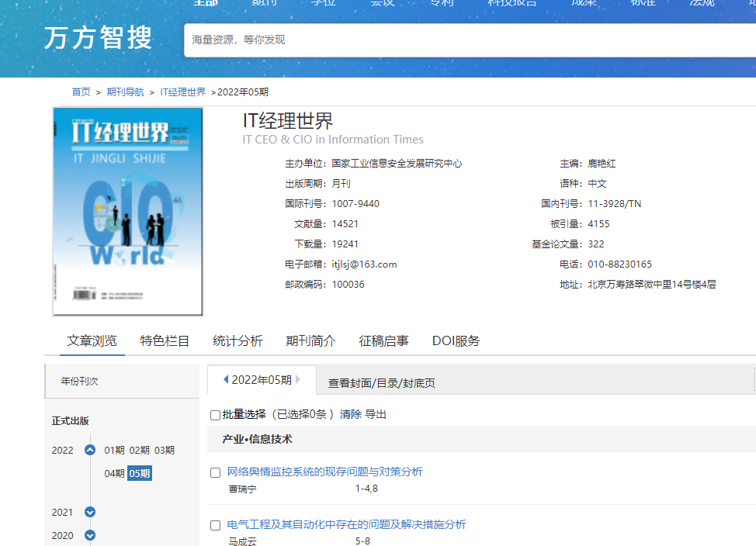Click the 2020 year label
756x546 pixels.
[x=63, y=535]
